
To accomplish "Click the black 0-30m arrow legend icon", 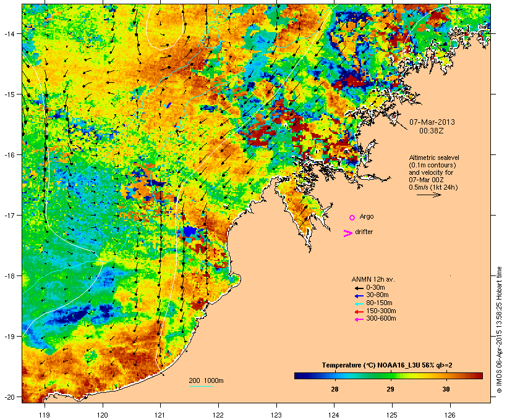I will pos(359,288).
